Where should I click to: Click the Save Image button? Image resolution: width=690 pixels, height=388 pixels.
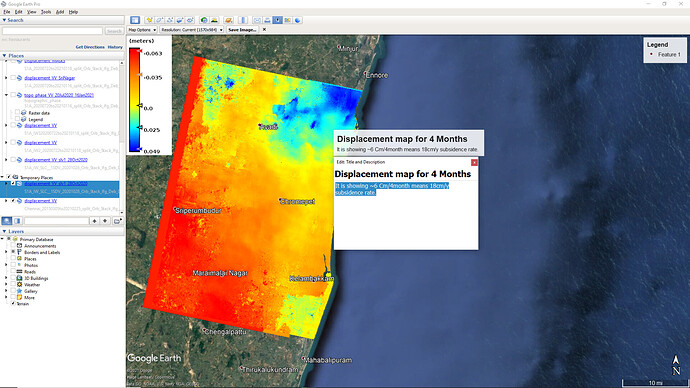pyautogui.click(x=242, y=29)
